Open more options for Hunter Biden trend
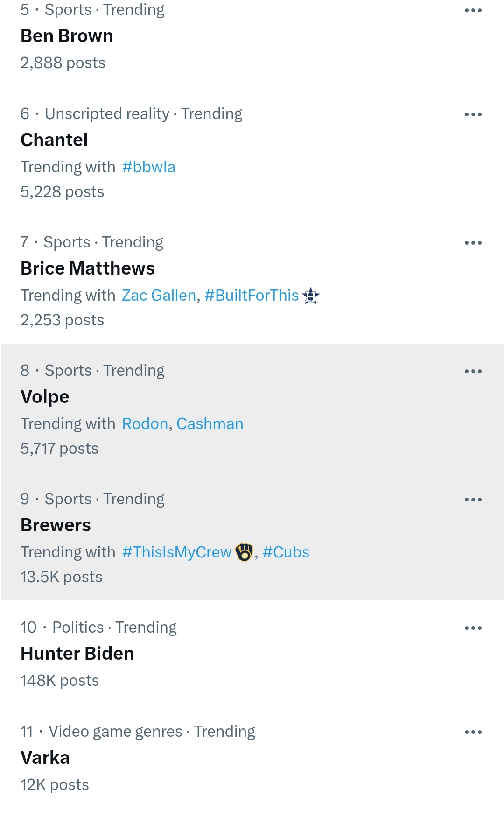Viewport: 504px width, 818px height. [x=473, y=628]
